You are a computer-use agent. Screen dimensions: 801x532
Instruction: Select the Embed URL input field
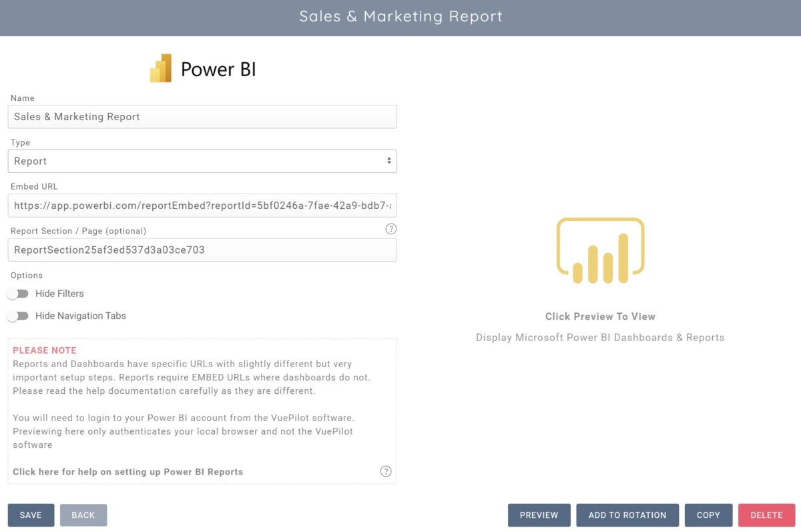click(202, 206)
